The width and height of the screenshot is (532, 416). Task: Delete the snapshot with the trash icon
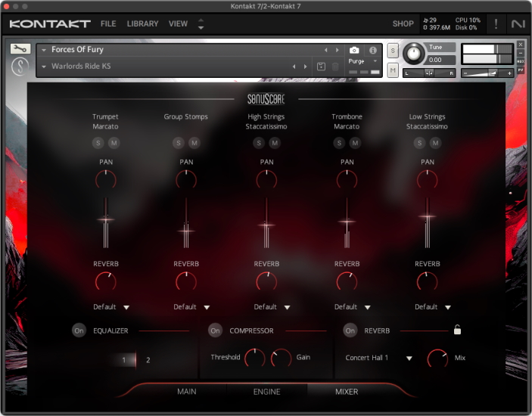point(335,67)
